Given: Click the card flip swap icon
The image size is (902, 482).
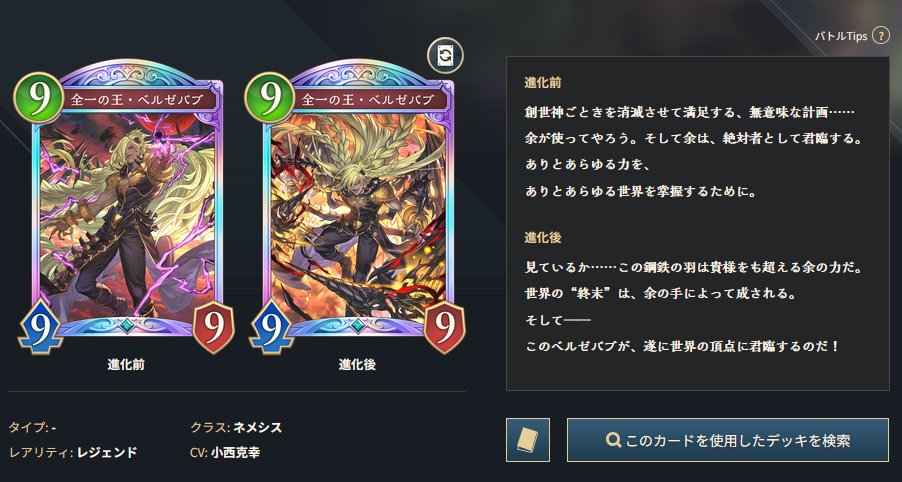Looking at the screenshot, I should pos(445,56).
